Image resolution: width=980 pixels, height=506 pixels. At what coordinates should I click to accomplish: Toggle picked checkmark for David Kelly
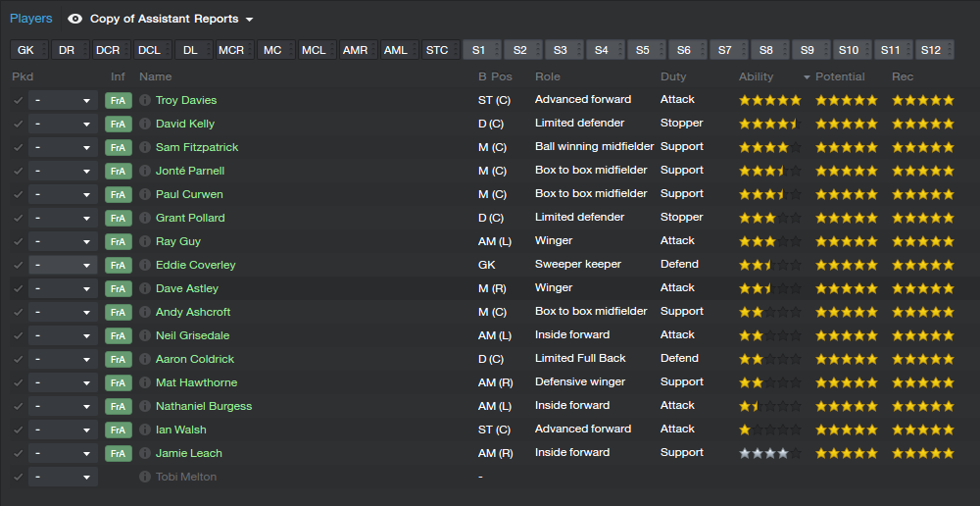tap(18, 124)
